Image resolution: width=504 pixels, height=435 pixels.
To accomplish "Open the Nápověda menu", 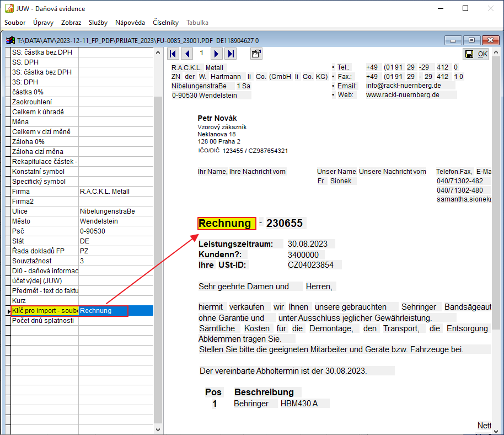I will pyautogui.click(x=130, y=23).
